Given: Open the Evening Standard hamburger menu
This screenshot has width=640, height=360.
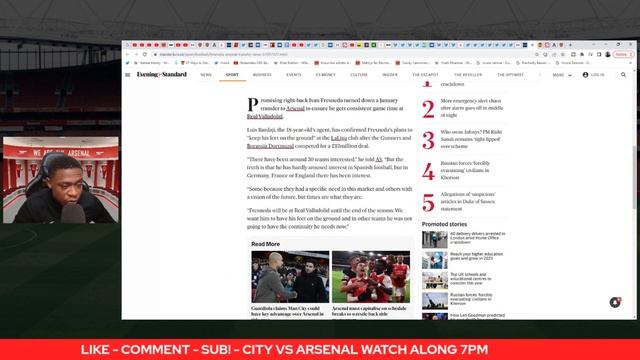Looking at the screenshot, I should (x=127, y=75).
